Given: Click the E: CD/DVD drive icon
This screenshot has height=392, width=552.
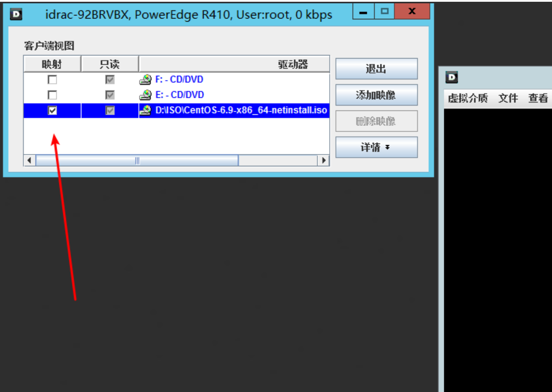Looking at the screenshot, I should point(146,95).
